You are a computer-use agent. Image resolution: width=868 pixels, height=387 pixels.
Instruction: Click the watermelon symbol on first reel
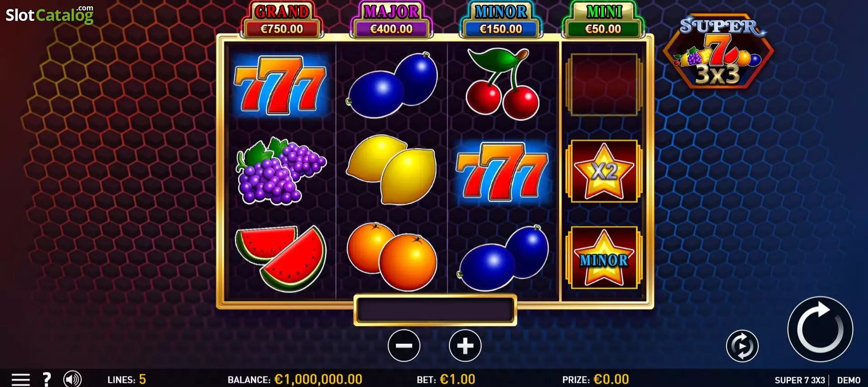point(281,258)
